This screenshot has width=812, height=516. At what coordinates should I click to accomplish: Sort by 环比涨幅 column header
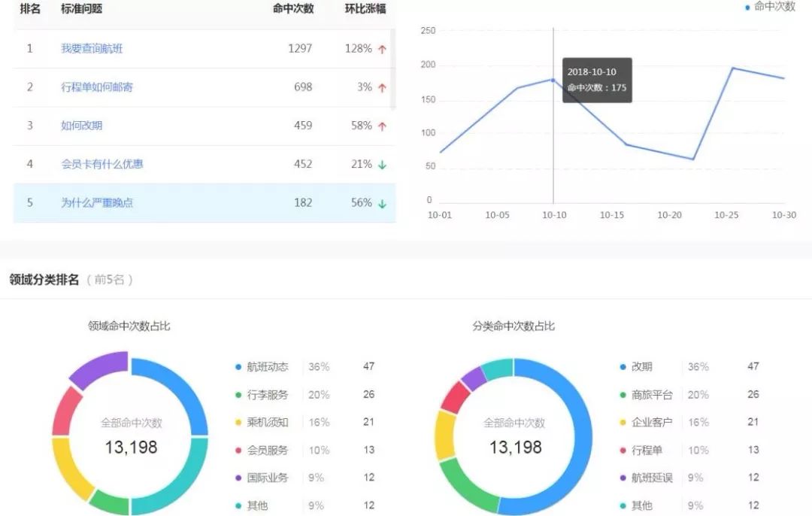point(365,9)
